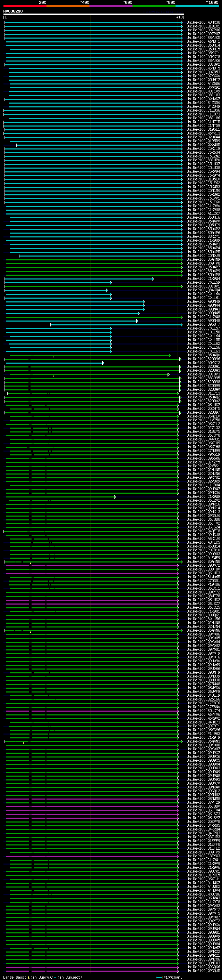Select the query title AV636298

13,11
